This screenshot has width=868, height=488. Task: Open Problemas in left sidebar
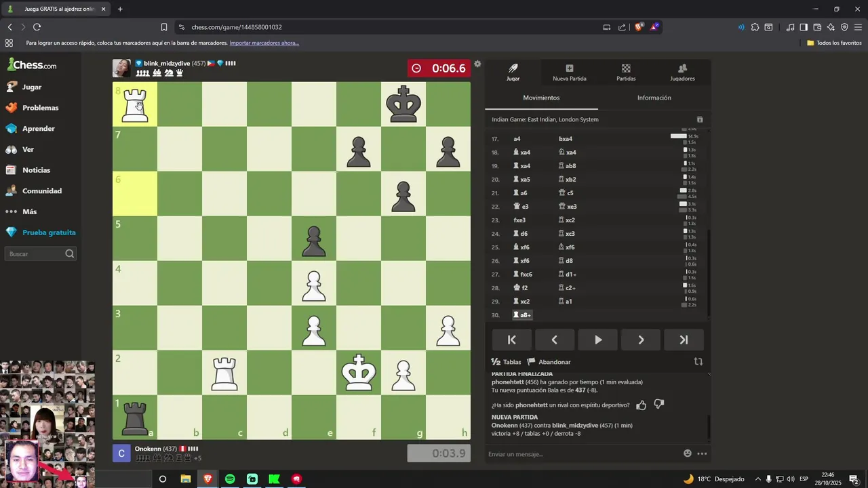click(x=41, y=108)
